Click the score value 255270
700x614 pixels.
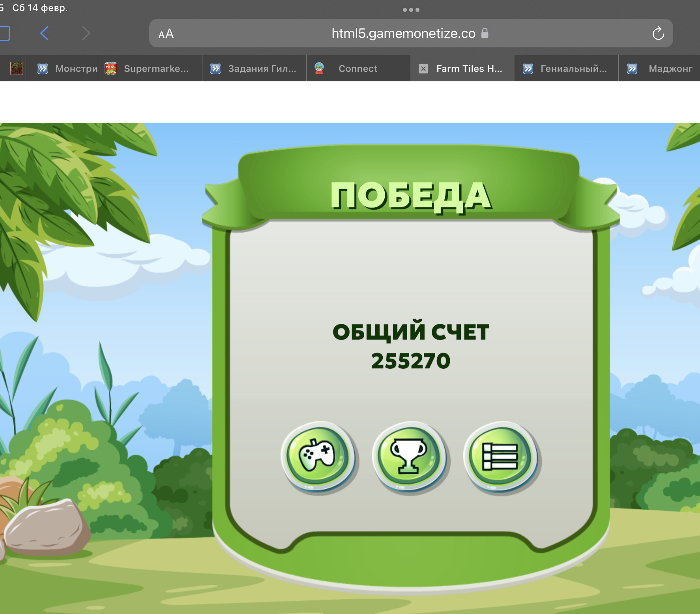coord(411,361)
